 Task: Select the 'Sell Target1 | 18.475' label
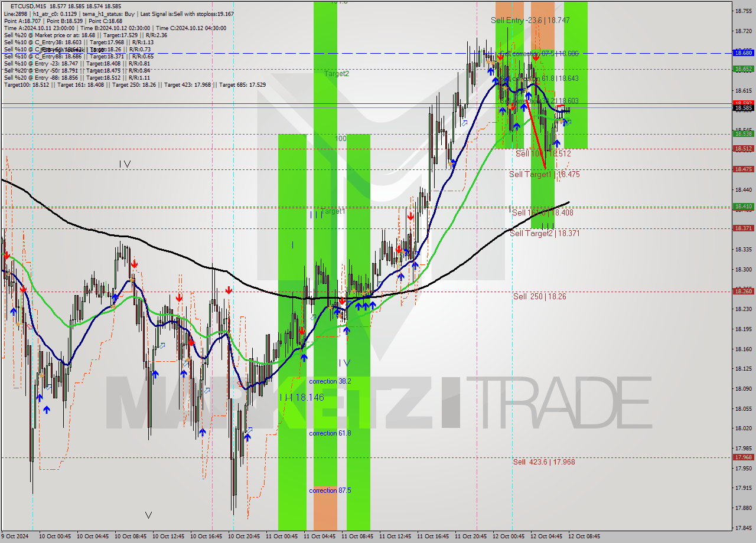[545, 175]
